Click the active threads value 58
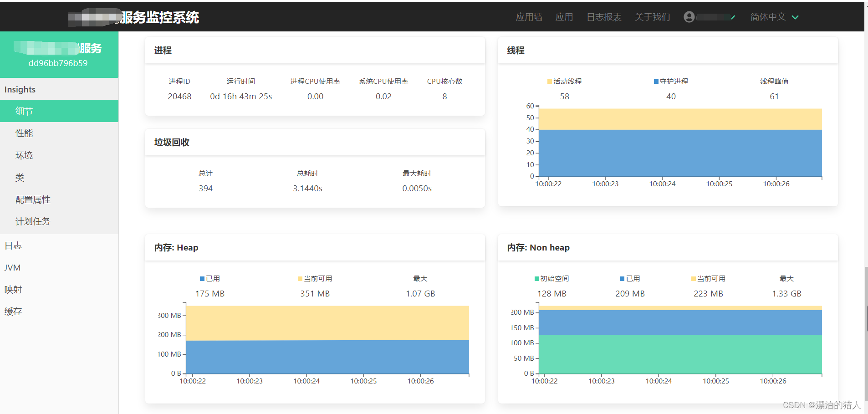Image resolution: width=868 pixels, height=414 pixels. 564,97
